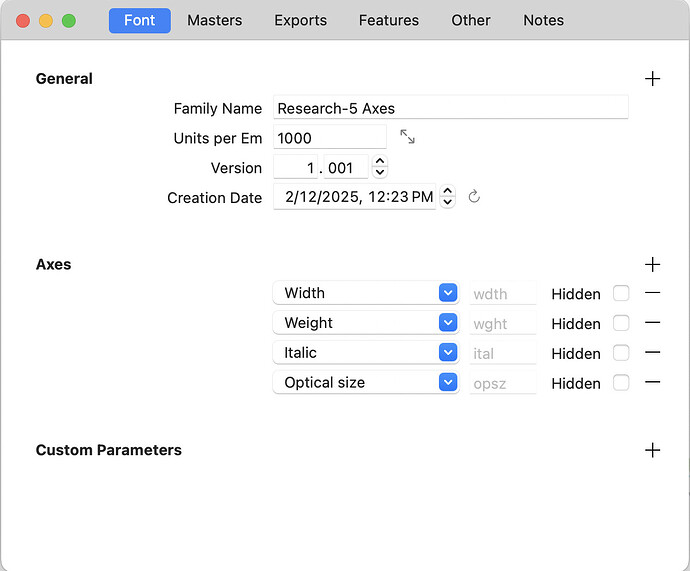This screenshot has height=571, width=690.
Task: Toggle Hidden checkbox for Italic axis
Action: [x=621, y=353]
